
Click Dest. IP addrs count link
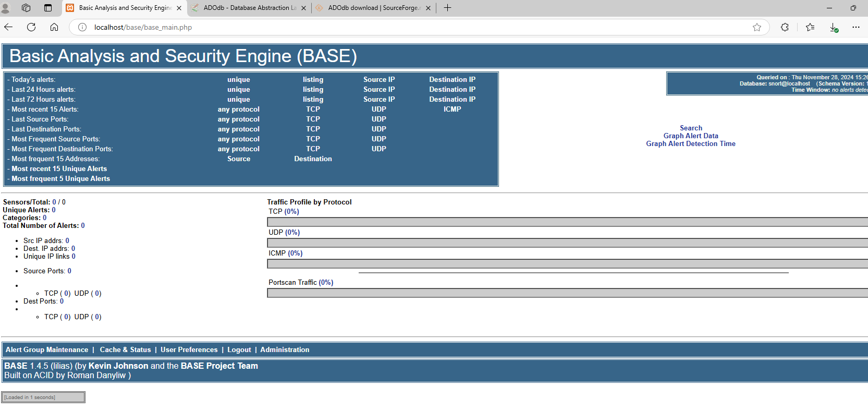73,248
